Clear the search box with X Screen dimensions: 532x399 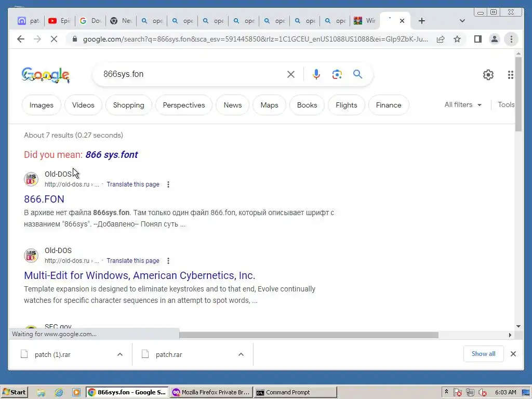tap(291, 74)
